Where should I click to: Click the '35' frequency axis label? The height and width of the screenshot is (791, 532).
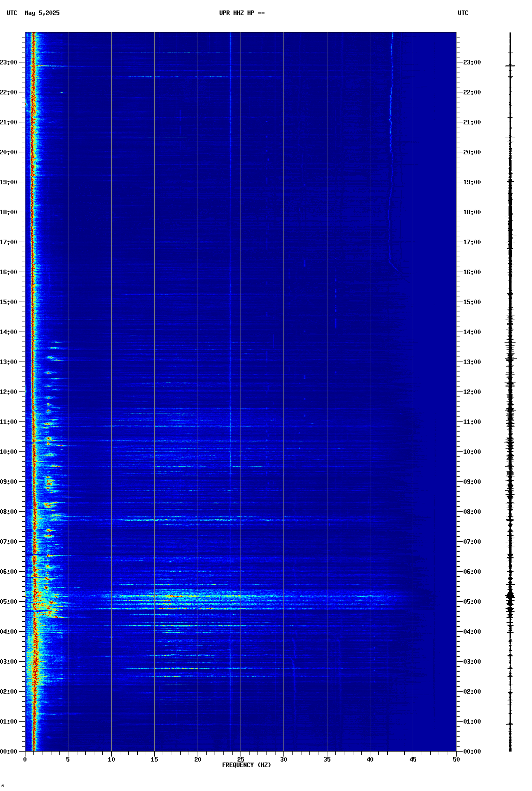pos(327,760)
